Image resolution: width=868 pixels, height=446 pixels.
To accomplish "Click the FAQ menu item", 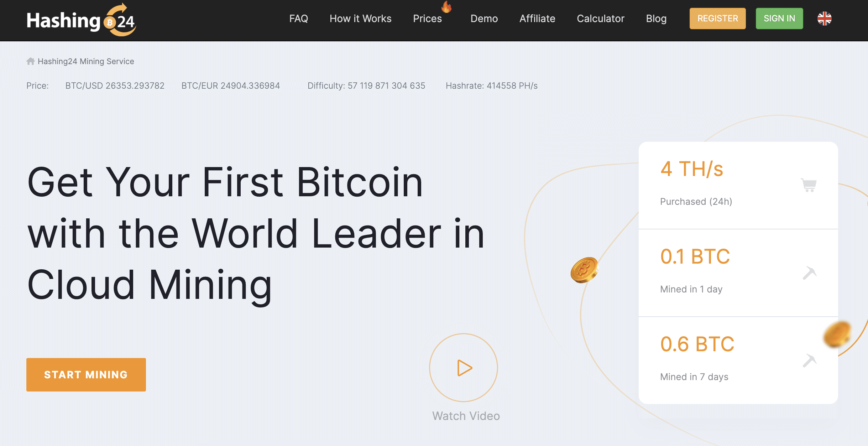I will pos(298,18).
